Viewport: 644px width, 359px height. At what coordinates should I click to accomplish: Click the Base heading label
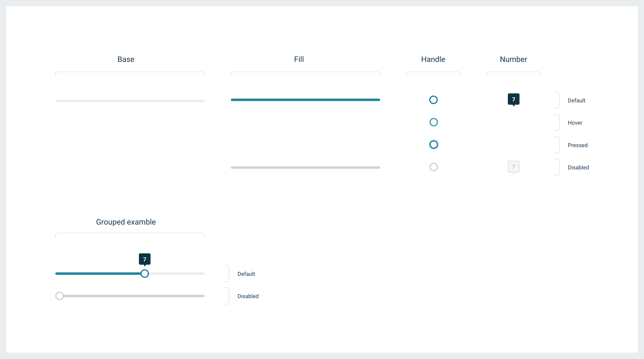pyautogui.click(x=126, y=59)
